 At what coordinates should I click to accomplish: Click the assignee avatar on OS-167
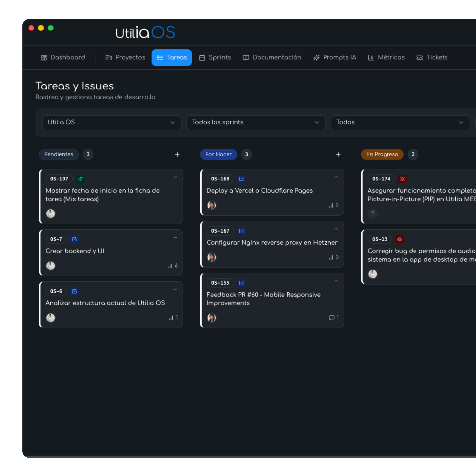[x=212, y=257]
